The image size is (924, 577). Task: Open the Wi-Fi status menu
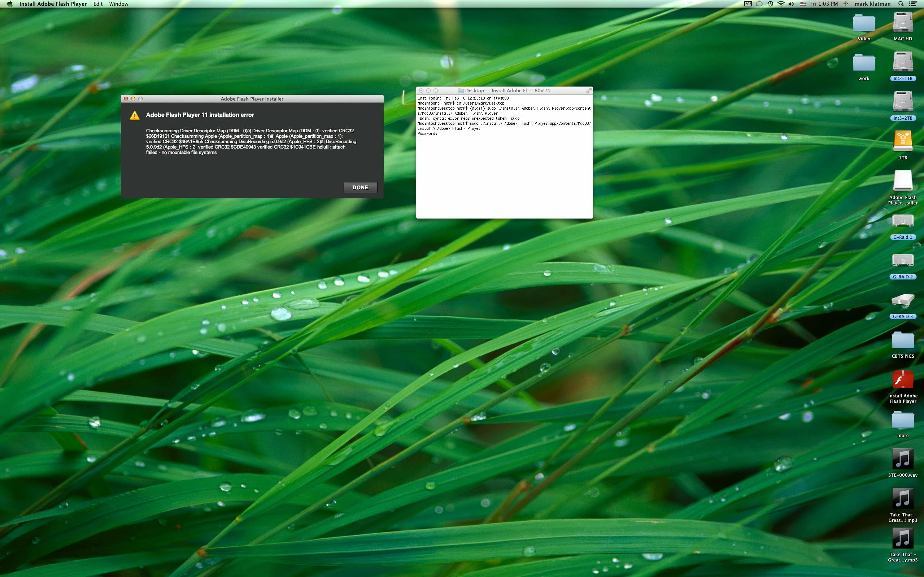[781, 4]
